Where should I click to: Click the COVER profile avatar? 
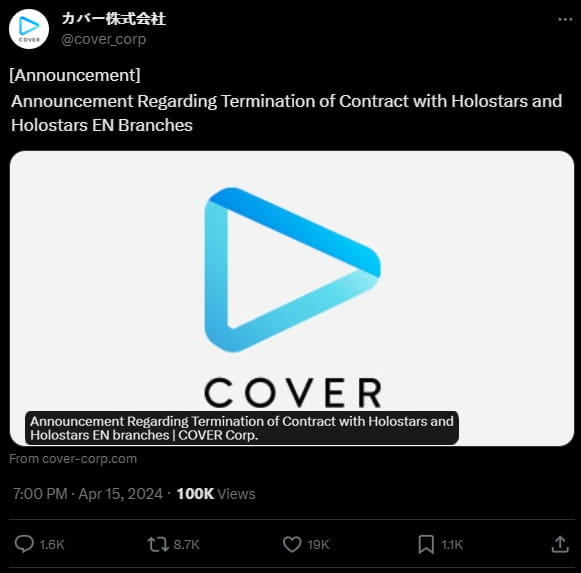(29, 29)
